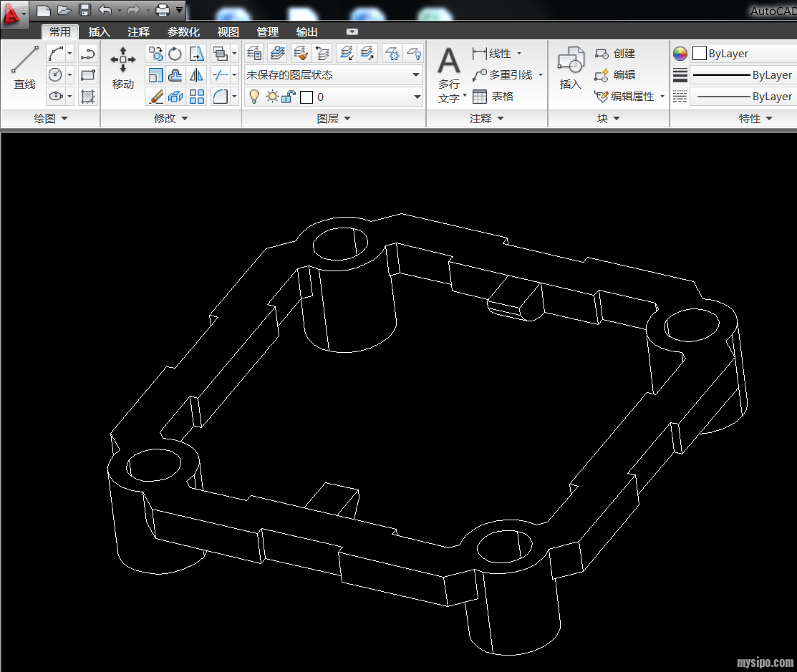This screenshot has width=797, height=672.
Task: Select the Line (直线) drawing tool
Action: click(x=24, y=68)
